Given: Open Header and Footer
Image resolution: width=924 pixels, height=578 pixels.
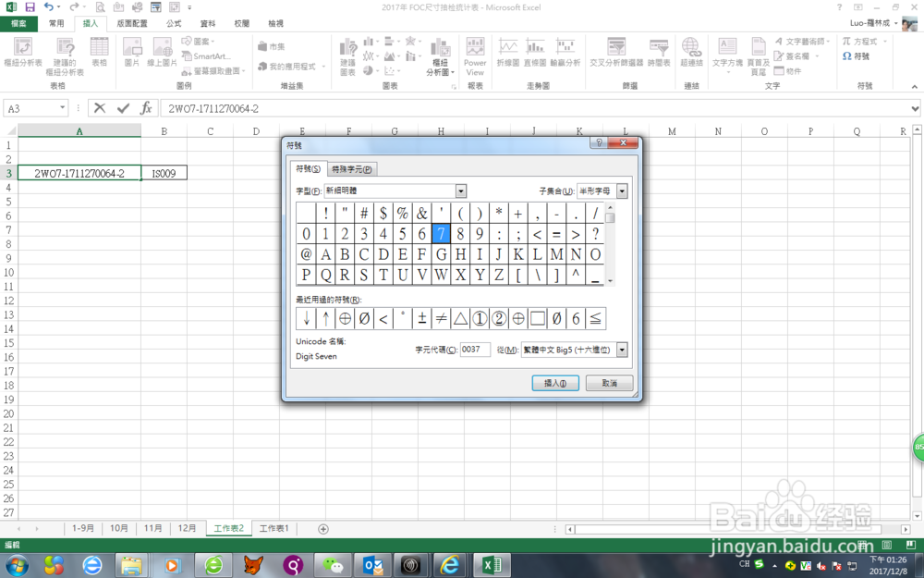Looking at the screenshot, I should pyautogui.click(x=759, y=56).
